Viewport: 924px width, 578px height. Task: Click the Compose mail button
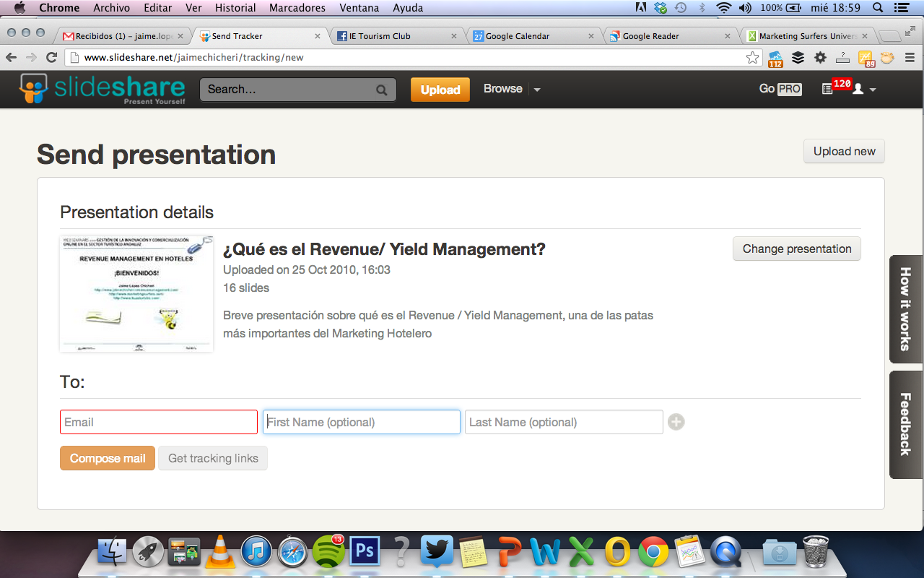(108, 458)
